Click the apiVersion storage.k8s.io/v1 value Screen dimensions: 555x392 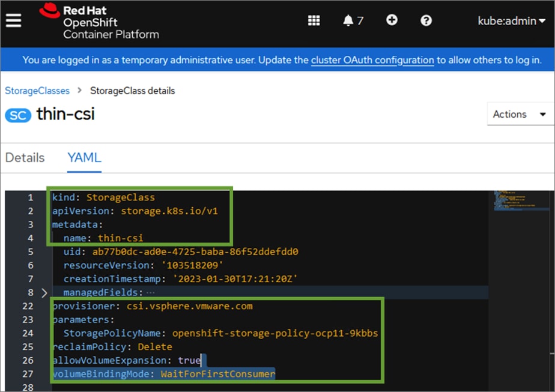click(x=169, y=211)
